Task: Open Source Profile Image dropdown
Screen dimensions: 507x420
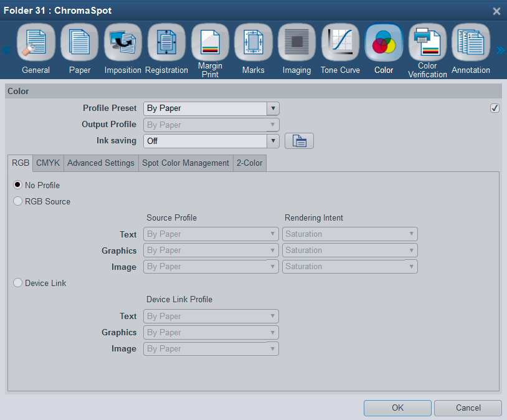Action: point(211,266)
